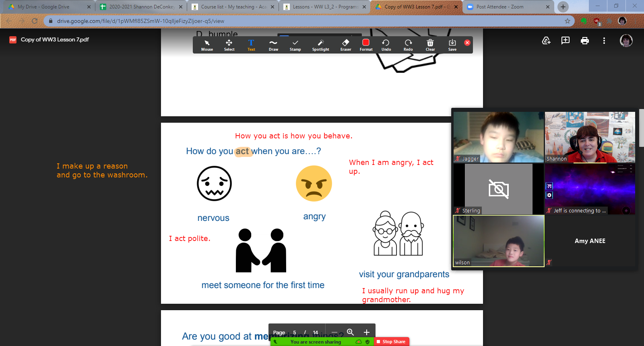Undo the last annotation

[x=386, y=45]
